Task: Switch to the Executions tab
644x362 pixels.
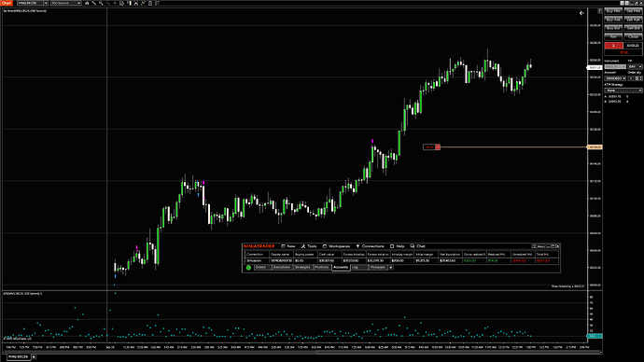Action: [x=282, y=267]
